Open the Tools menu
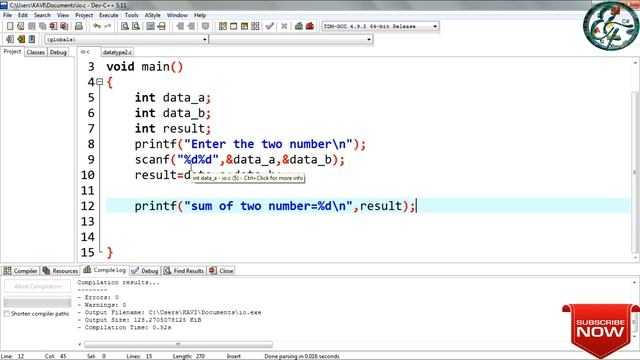 131,15
